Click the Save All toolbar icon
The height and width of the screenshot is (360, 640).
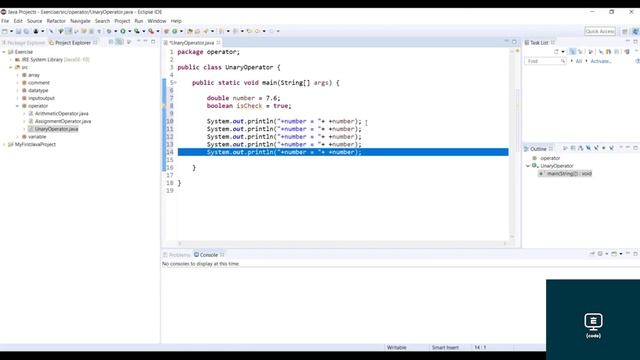pos(27,31)
